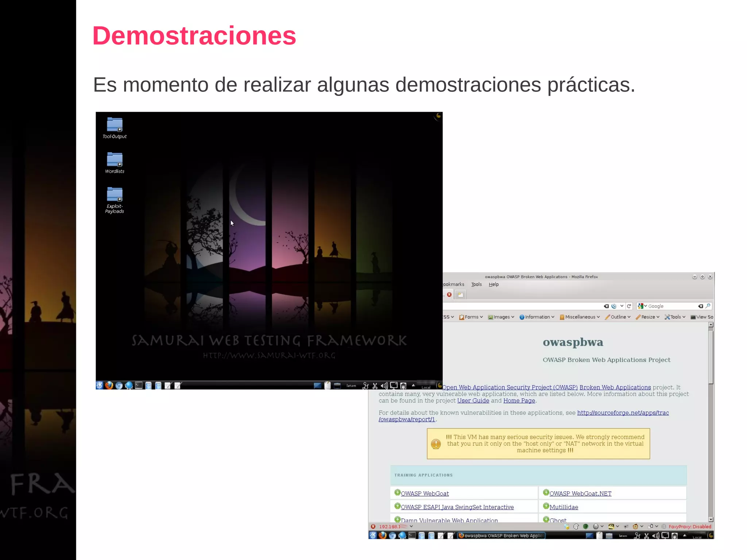Screen dimensions: 747x560
Task: Open the OWASP WebGoat.NET link
Action: click(580, 494)
